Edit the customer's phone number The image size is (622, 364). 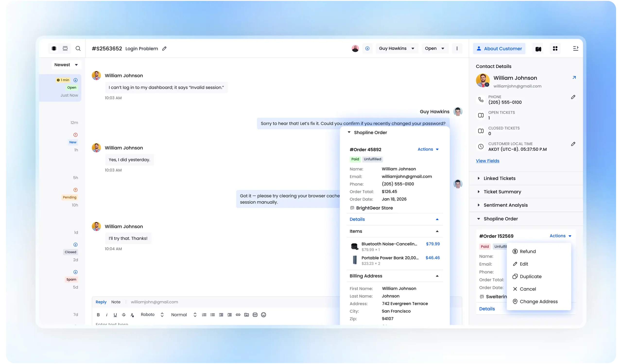click(573, 97)
